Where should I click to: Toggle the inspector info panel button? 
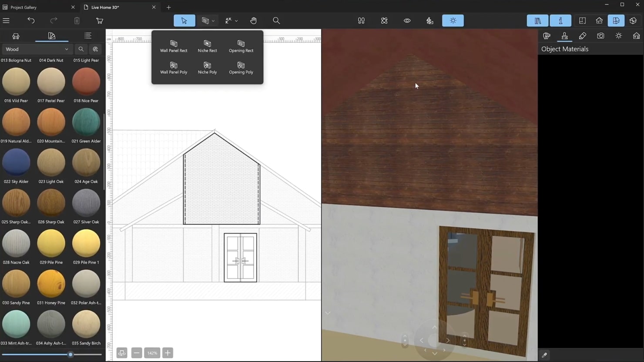click(x=560, y=20)
